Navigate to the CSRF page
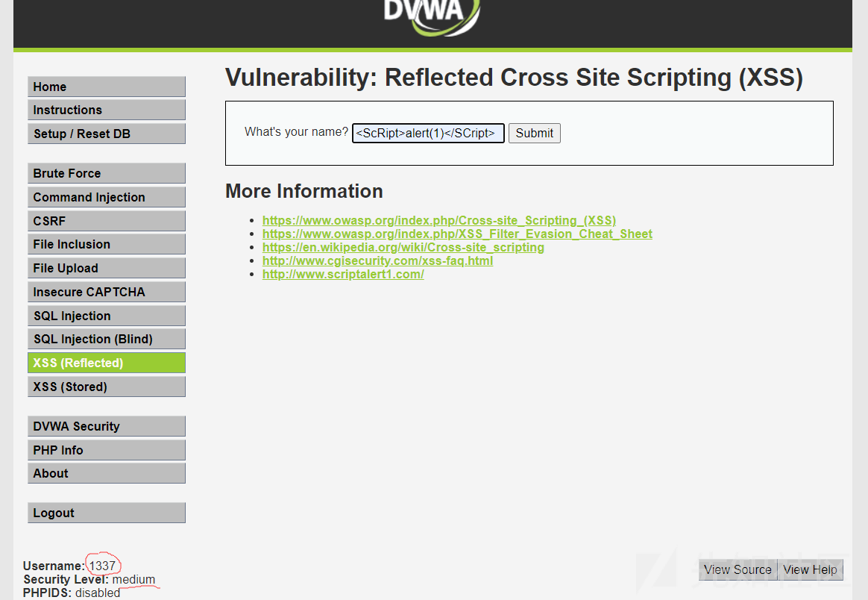This screenshot has height=600, width=868. coord(107,221)
